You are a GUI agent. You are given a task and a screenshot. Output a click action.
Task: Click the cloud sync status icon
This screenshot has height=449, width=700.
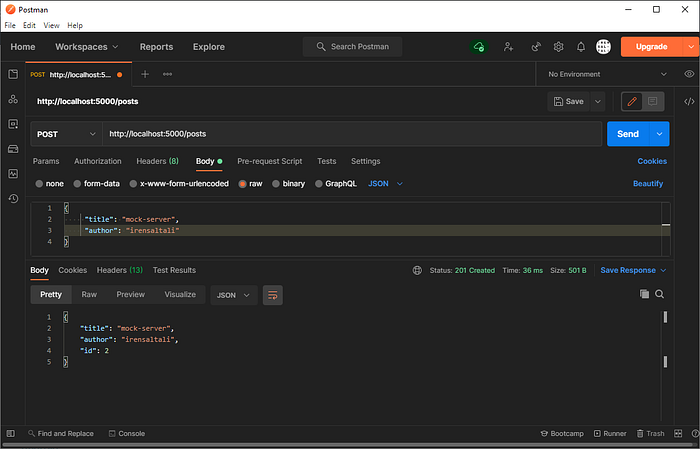(479, 46)
